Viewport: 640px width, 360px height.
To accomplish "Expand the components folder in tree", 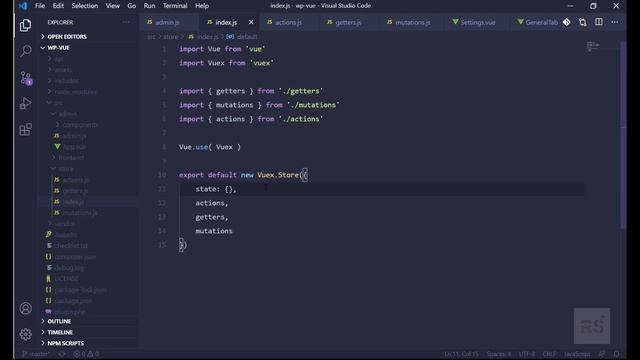I will pos(80,125).
